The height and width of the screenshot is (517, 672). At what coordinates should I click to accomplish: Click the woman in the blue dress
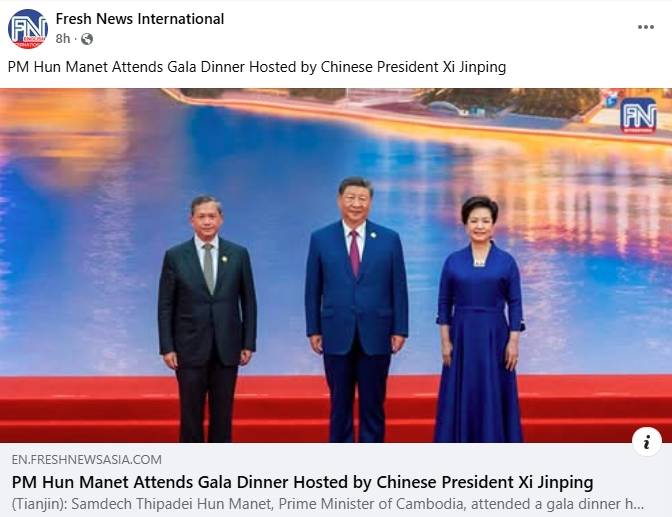coord(480,319)
